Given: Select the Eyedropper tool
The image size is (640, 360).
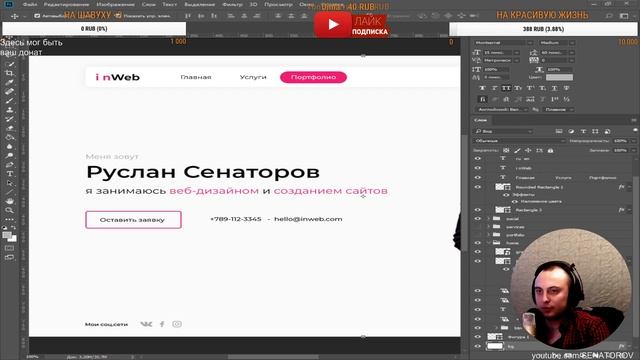Looking at the screenshot, I should (x=9, y=82).
